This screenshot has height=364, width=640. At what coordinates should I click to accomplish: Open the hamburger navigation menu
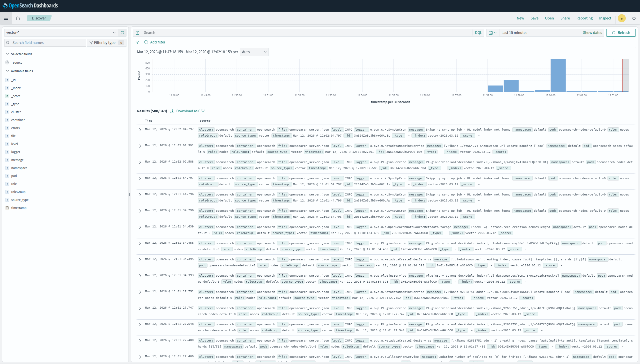point(6,18)
